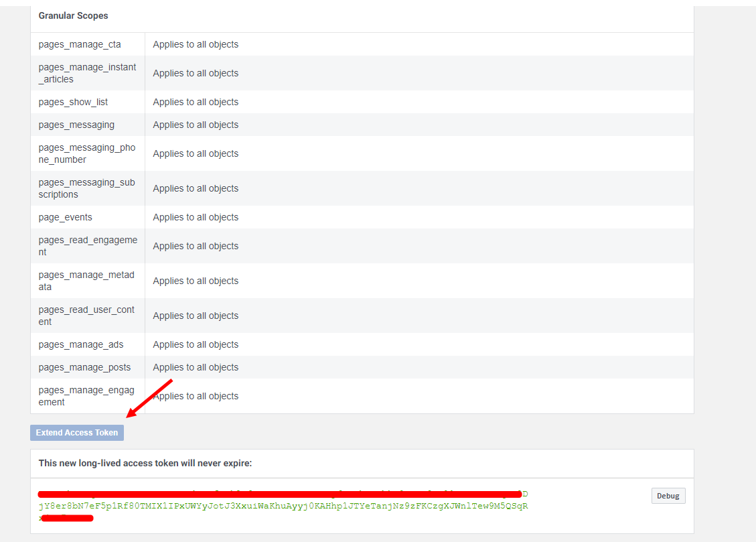Click the pages_manage_instant_articles scope cell

(87, 73)
